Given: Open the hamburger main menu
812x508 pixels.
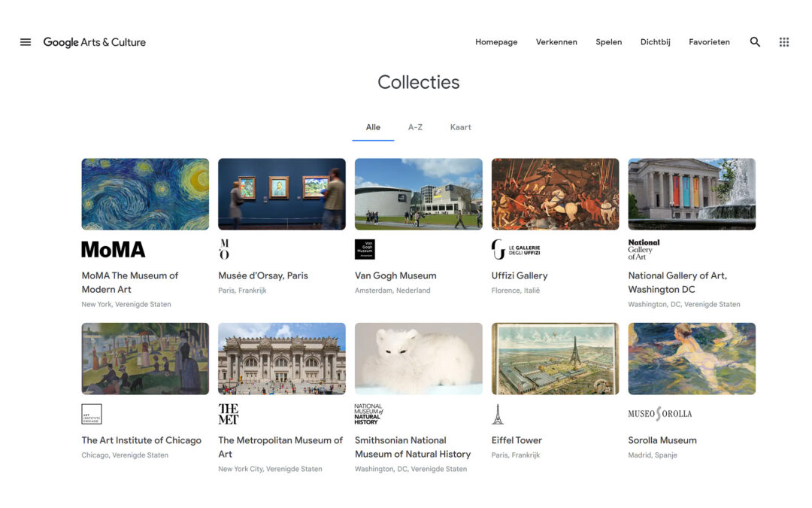Looking at the screenshot, I should [26, 42].
